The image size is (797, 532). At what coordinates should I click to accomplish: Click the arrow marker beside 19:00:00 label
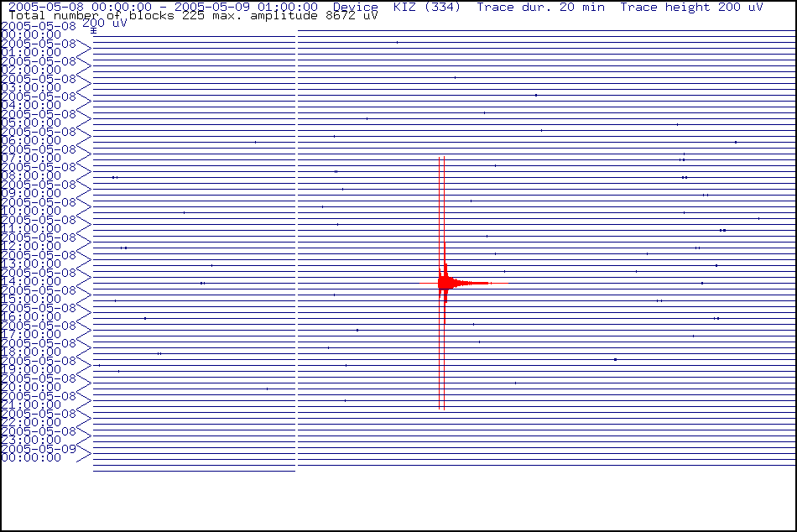click(x=84, y=365)
